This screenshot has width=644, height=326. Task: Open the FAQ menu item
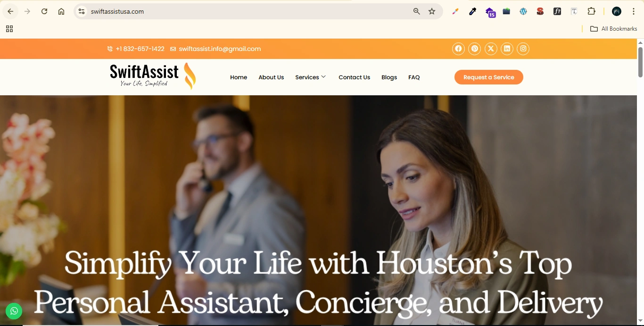coord(414,77)
